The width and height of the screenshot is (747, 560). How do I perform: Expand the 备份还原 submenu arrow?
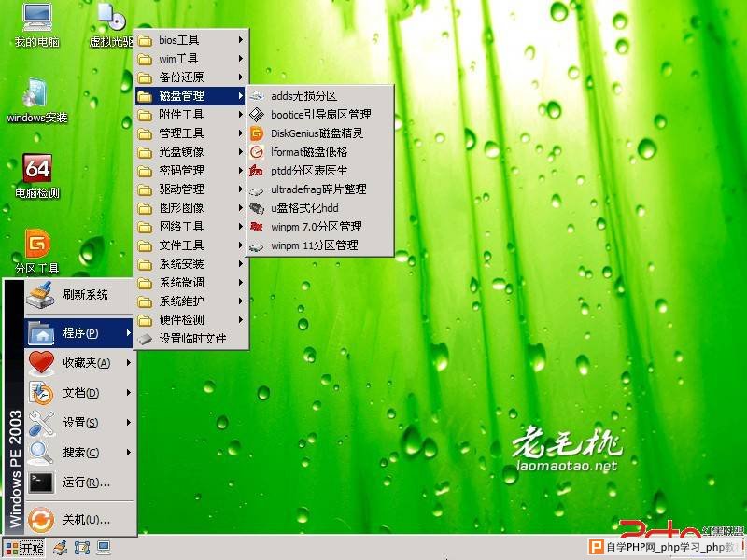tap(241, 77)
